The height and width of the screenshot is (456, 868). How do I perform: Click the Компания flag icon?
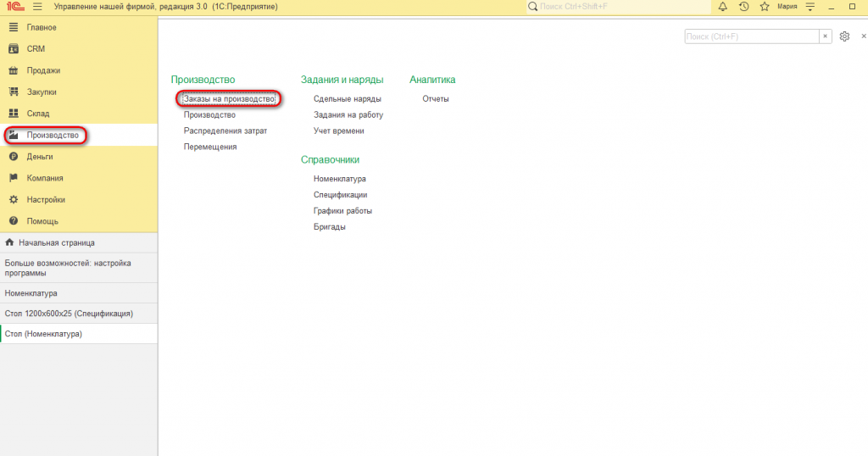14,178
